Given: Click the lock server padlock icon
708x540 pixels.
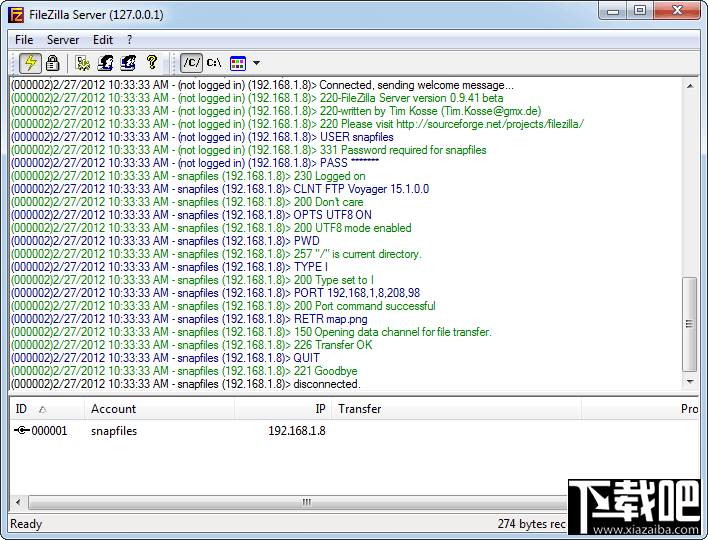Looking at the screenshot, I should (x=52, y=63).
